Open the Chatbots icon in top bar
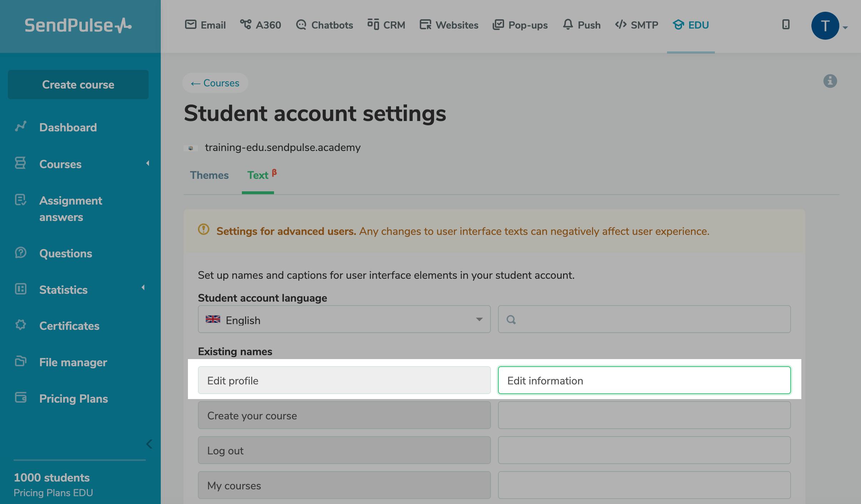 301,25
